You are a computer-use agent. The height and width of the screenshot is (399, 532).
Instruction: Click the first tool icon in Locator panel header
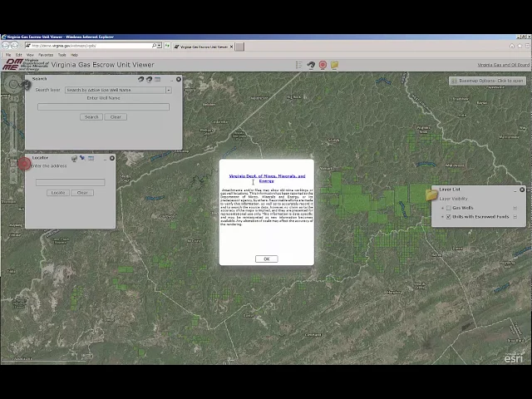coord(74,158)
